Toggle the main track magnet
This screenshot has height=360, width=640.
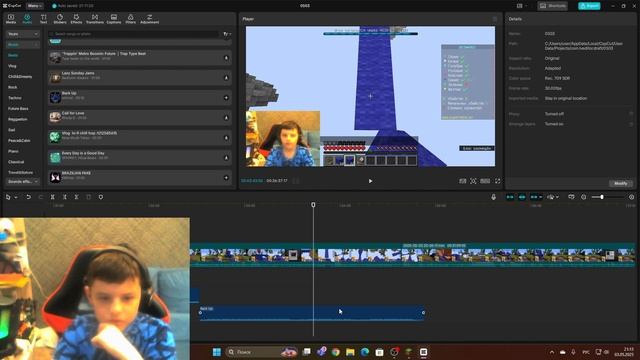tap(510, 197)
